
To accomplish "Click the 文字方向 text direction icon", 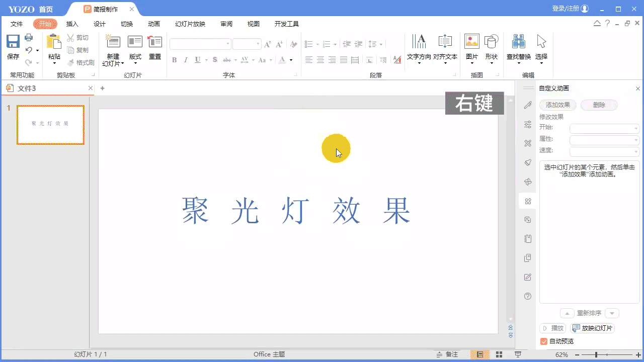I will point(419,42).
